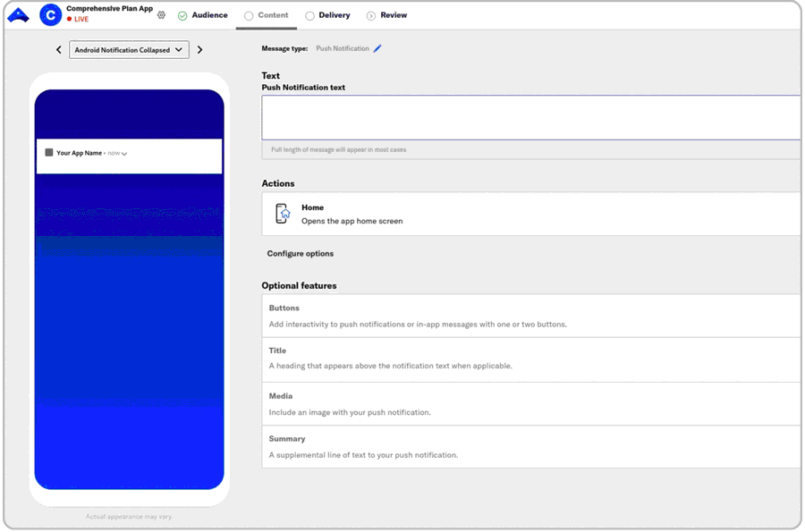Click Configure options

(x=301, y=254)
